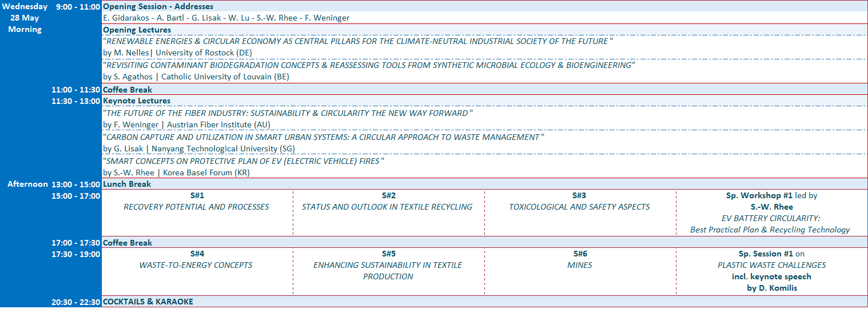
Task: Click the S. Agathos Catholic University of Louvain line
Action: pos(196,77)
